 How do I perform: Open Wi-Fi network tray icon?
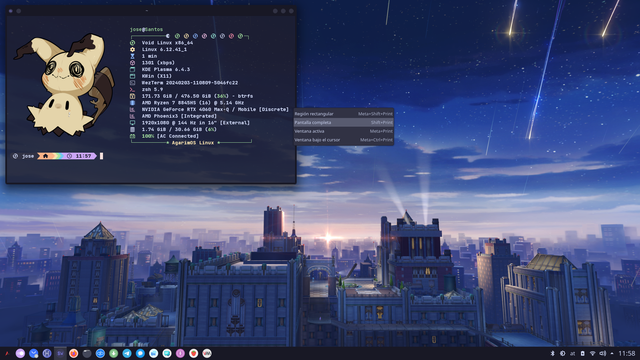pyautogui.click(x=592, y=353)
